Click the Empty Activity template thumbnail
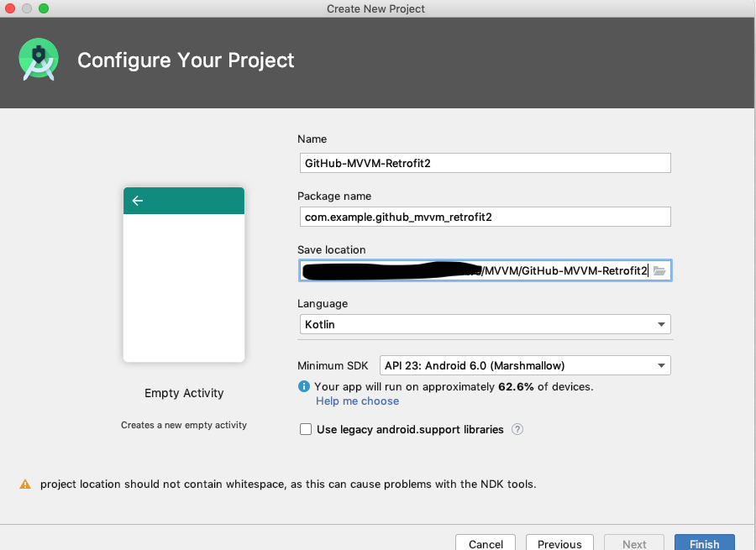 [184, 275]
